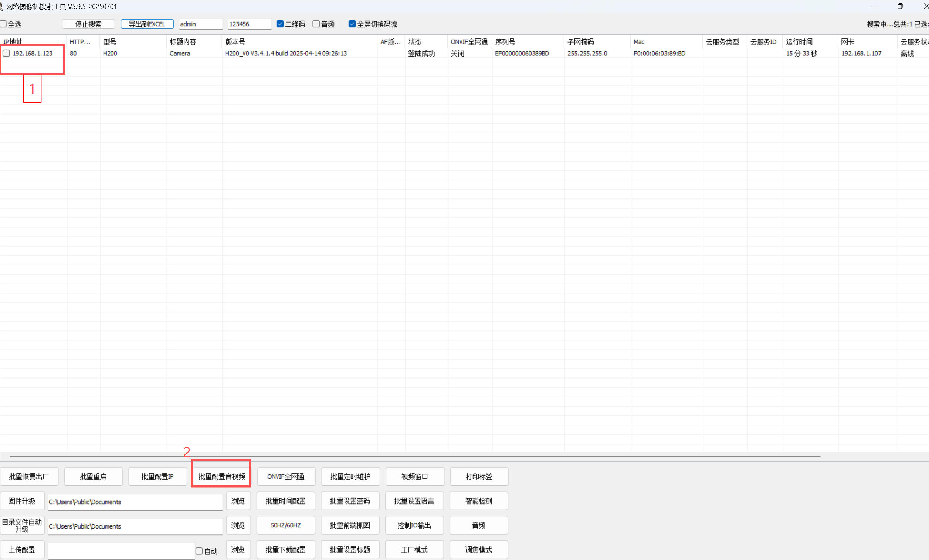Enable the 自动 checkbox
929x560 pixels.
click(x=199, y=551)
